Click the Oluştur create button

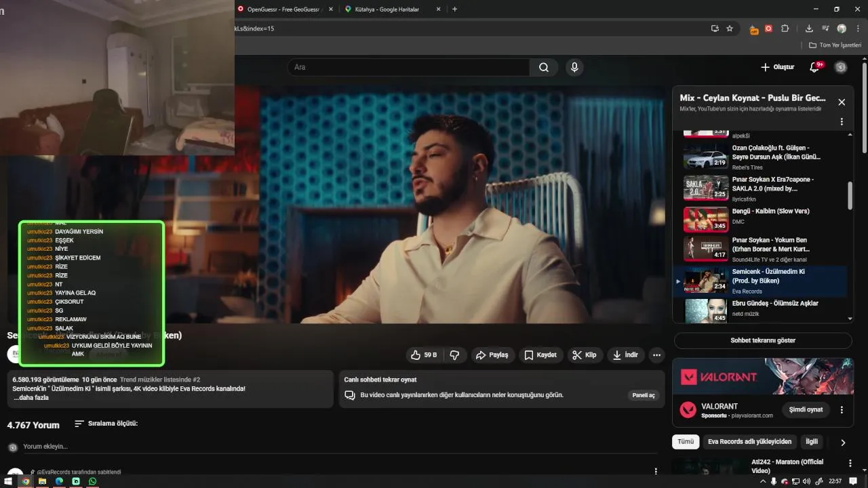[x=777, y=67]
